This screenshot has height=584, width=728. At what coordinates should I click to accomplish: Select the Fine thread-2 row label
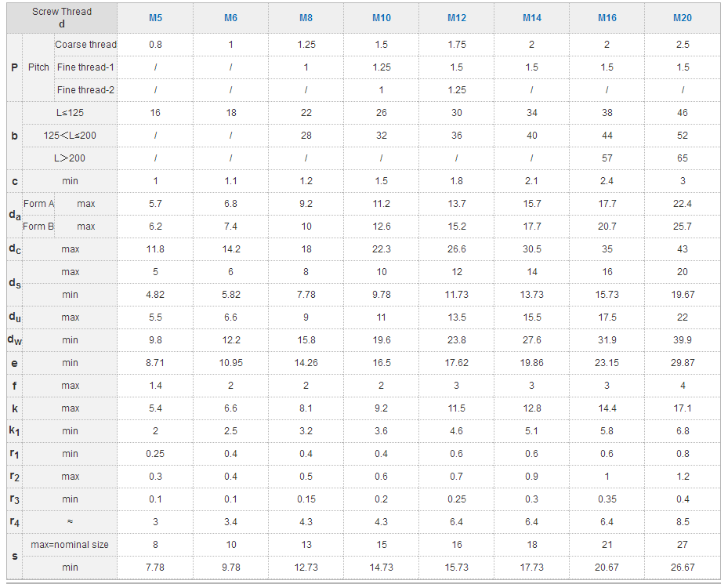[x=85, y=90]
